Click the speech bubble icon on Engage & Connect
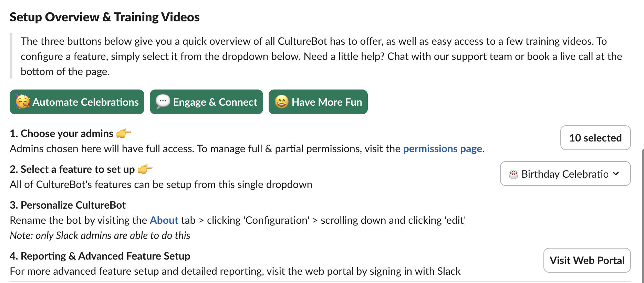This screenshot has height=283, width=644. (163, 102)
